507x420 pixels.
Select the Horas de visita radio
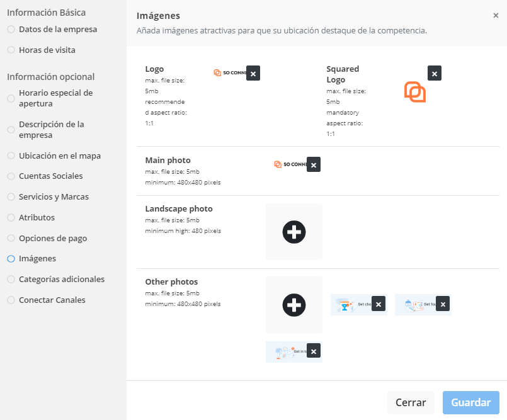tap(11, 50)
